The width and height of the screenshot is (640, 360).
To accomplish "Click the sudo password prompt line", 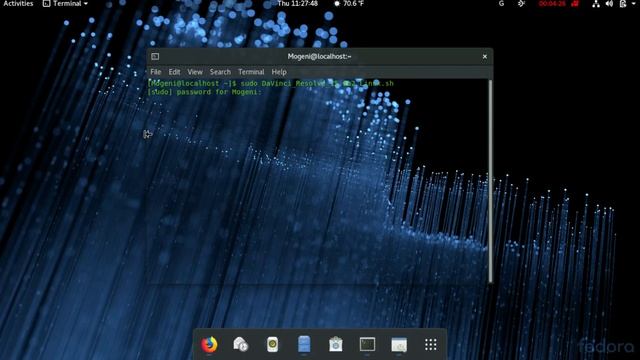I will pos(204,92).
